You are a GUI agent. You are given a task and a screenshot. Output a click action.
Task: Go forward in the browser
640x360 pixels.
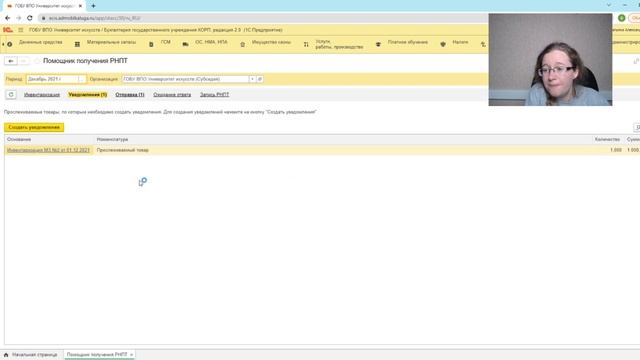[x=18, y=18]
